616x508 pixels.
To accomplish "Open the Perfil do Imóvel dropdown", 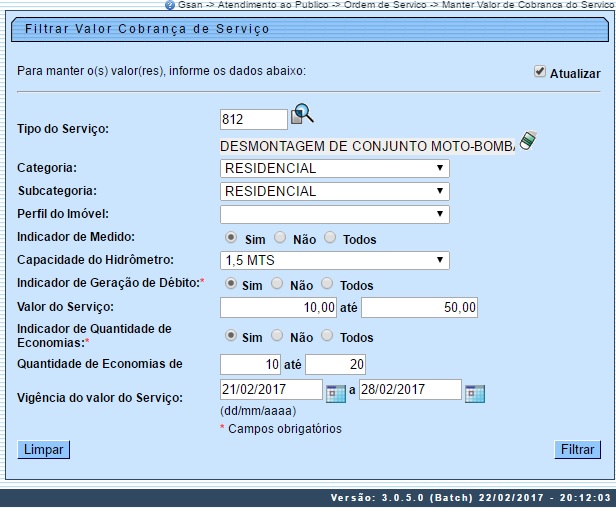I will click(334, 214).
